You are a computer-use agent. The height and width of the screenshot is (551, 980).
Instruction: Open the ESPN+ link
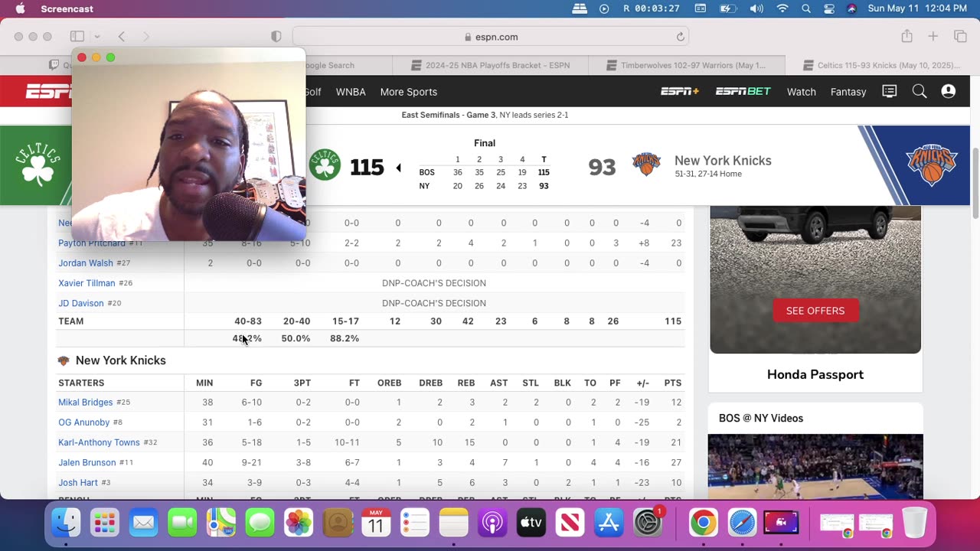[x=680, y=92]
